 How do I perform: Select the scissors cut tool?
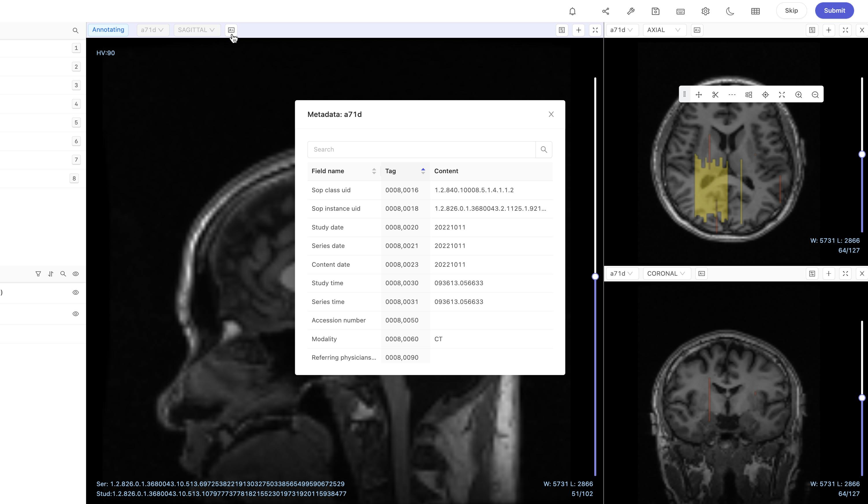click(716, 95)
